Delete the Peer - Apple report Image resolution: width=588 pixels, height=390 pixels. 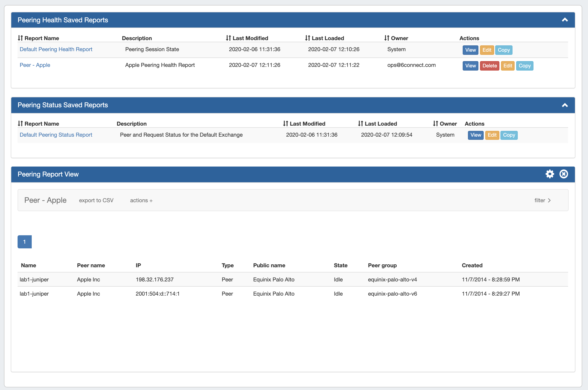point(489,66)
